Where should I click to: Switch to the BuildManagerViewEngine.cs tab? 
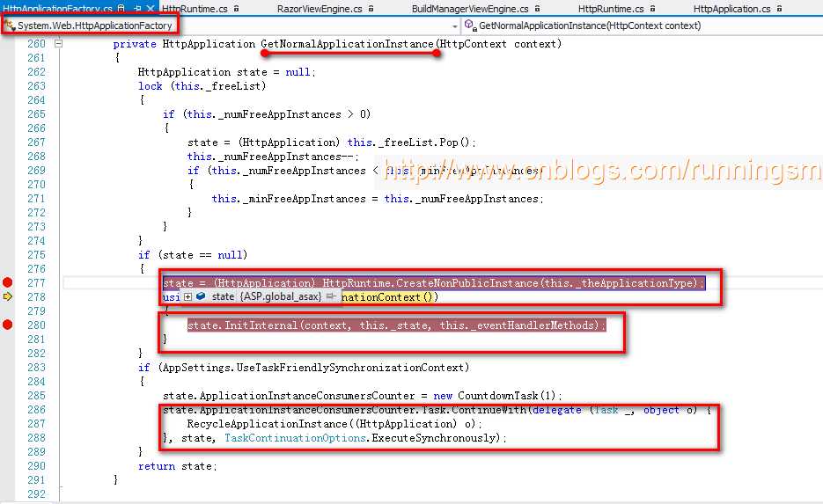470,9
